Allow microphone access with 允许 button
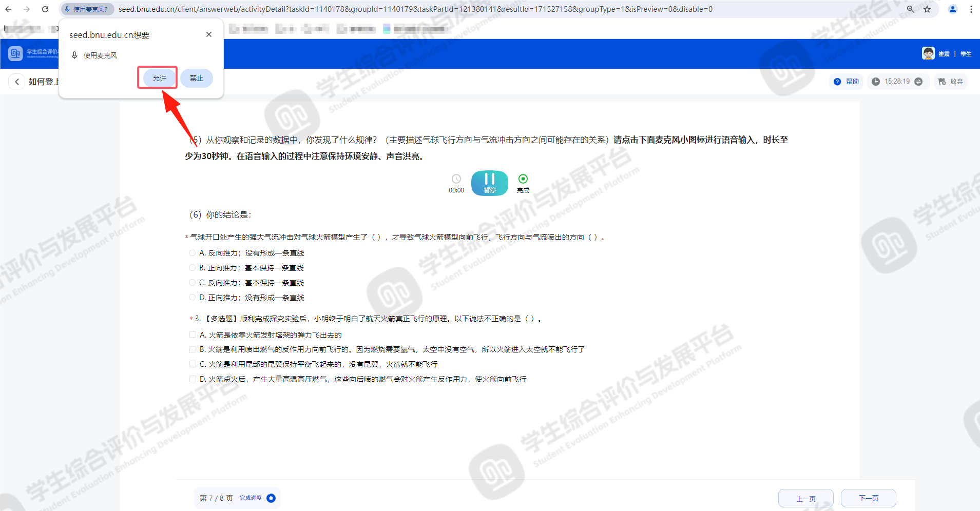 pyautogui.click(x=159, y=78)
